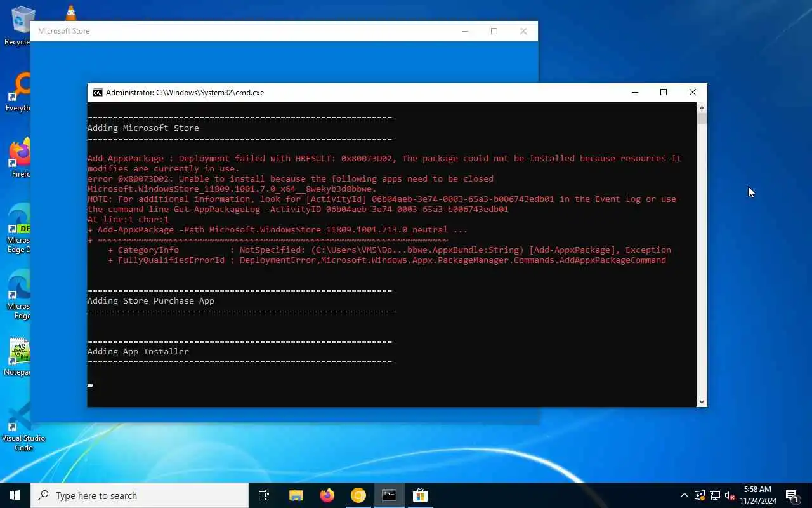
Task: Click the 'Adding App Installer' line
Action: (x=138, y=352)
